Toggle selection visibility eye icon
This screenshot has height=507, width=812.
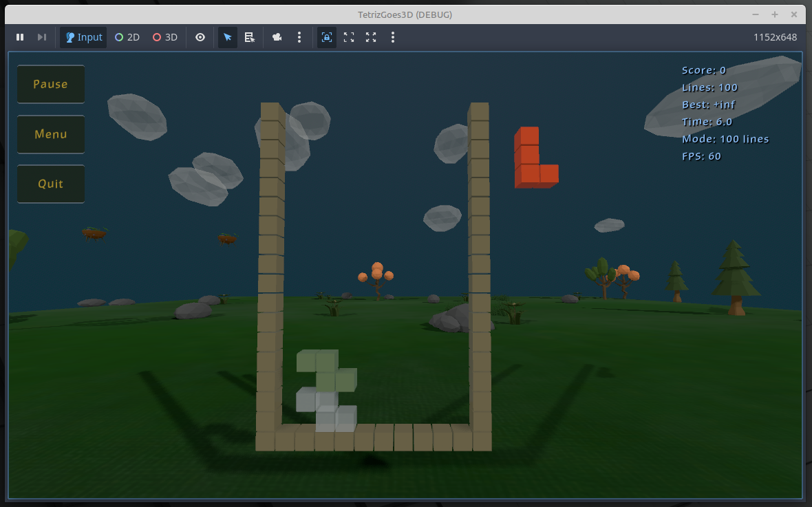click(x=200, y=37)
